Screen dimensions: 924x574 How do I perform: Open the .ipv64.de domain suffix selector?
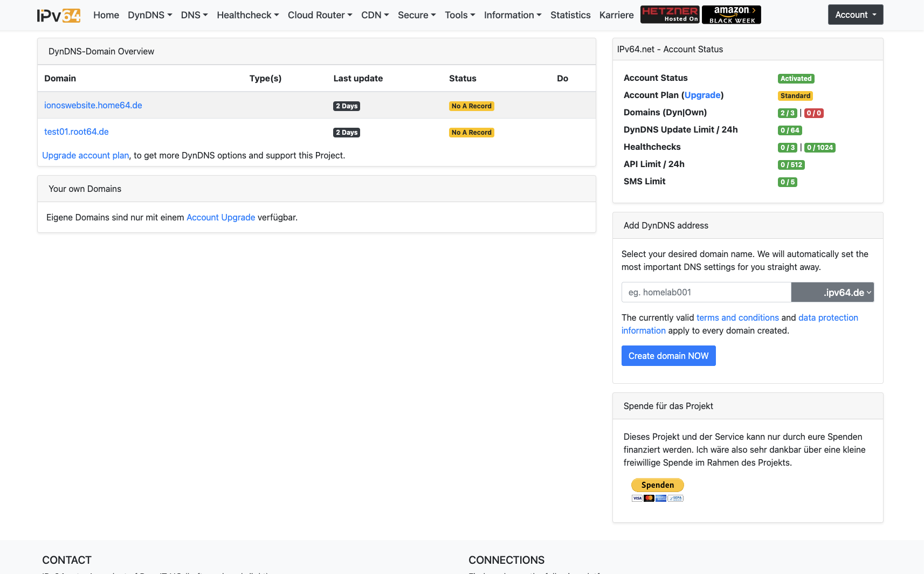point(832,293)
